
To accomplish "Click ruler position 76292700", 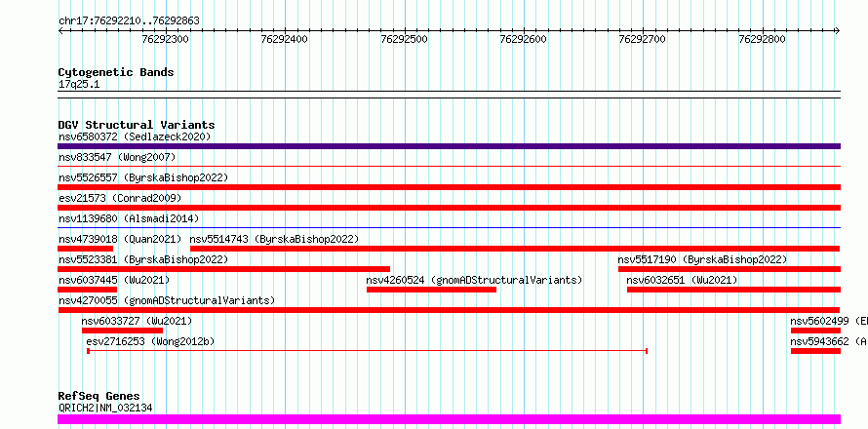I will coord(643,39).
